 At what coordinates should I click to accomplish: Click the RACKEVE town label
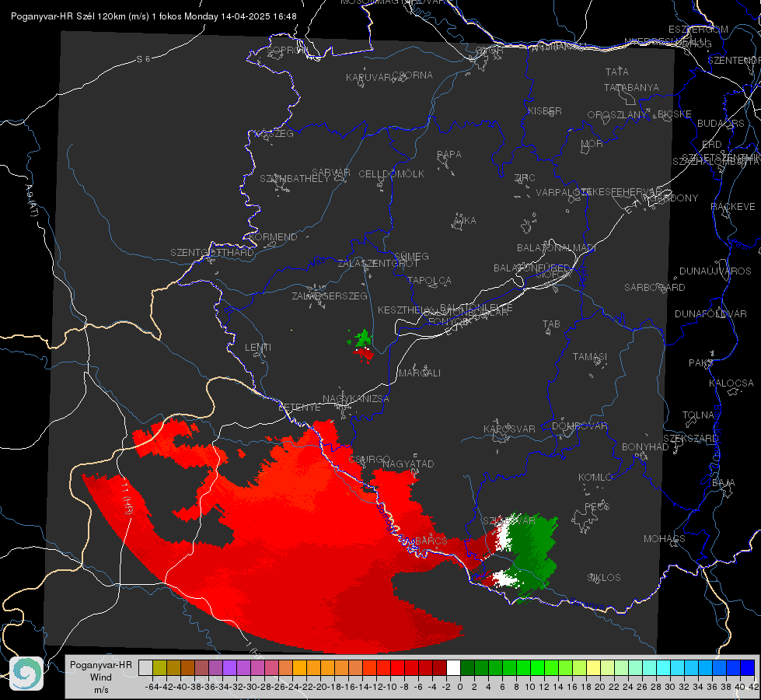[x=733, y=207]
